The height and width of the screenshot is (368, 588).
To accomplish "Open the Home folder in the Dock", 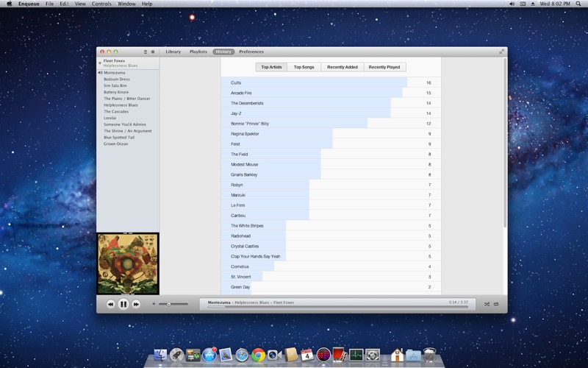I will coord(397,355).
